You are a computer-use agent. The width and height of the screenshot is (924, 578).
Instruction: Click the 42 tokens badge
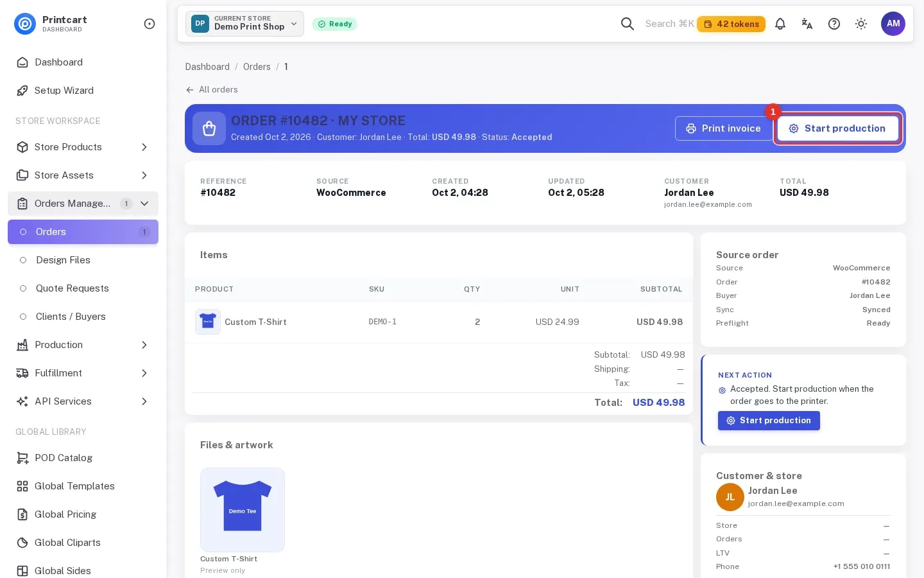[731, 24]
